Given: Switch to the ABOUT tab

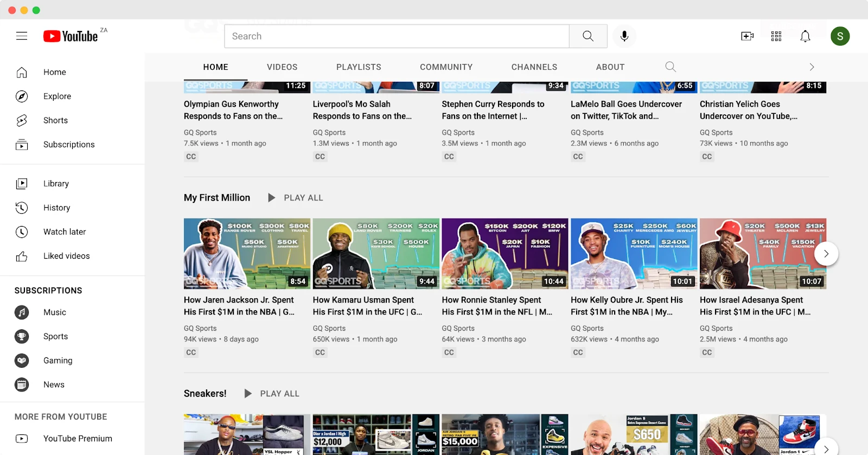Looking at the screenshot, I should (610, 67).
